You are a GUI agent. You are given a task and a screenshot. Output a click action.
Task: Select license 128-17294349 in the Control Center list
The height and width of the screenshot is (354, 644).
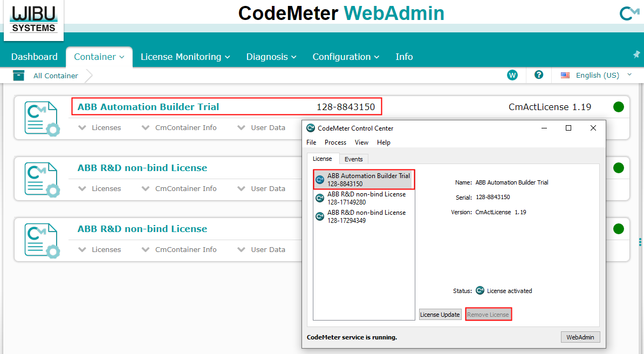(x=364, y=216)
